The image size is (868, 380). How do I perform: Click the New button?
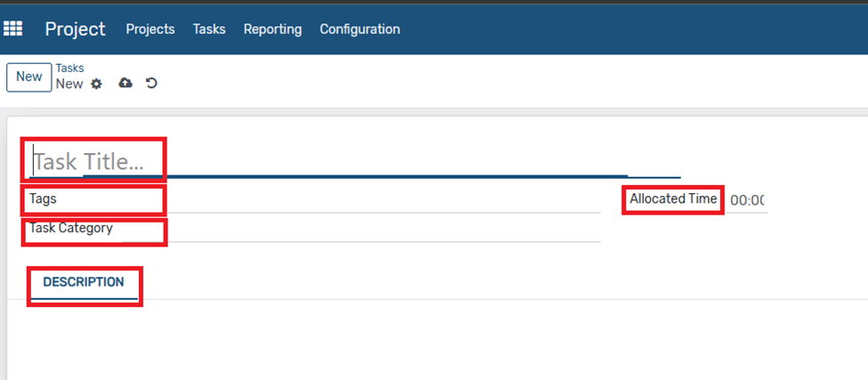(x=29, y=77)
